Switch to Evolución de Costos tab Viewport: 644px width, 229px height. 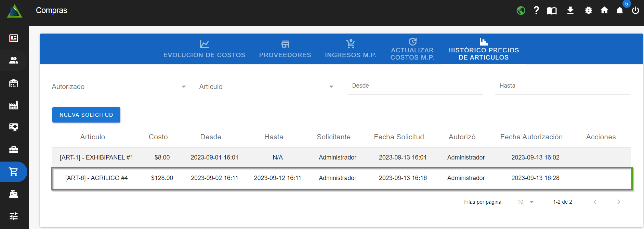pyautogui.click(x=204, y=49)
